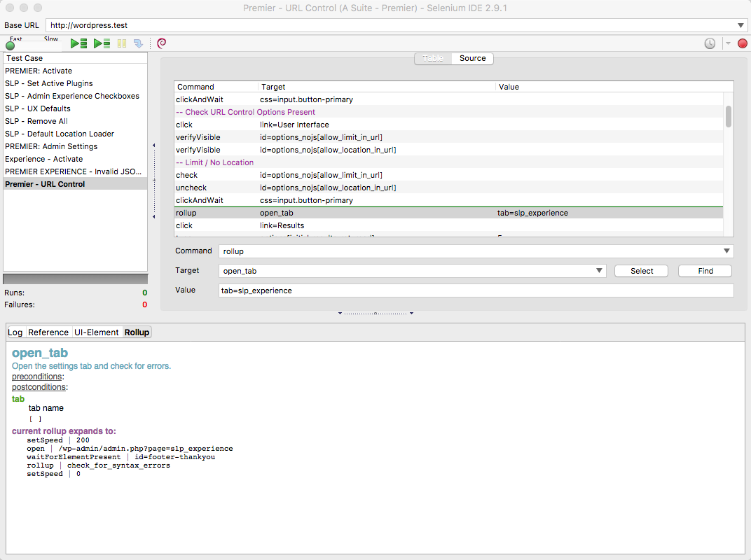Click the Find button for the target

pos(704,270)
